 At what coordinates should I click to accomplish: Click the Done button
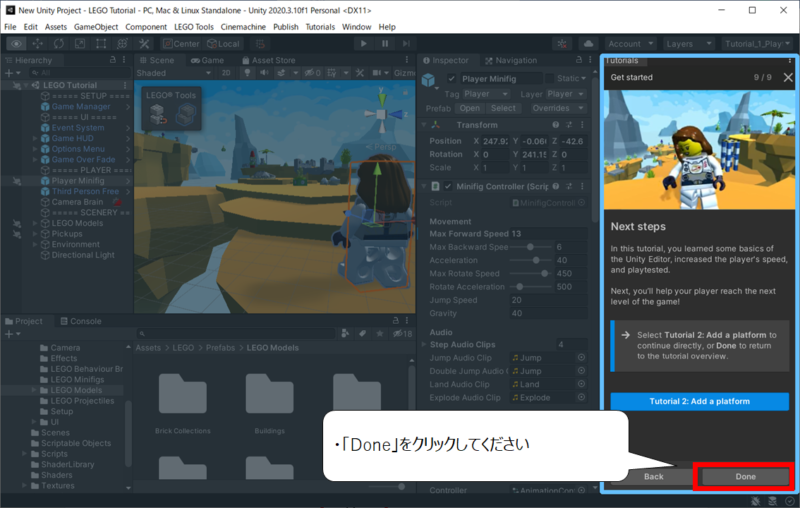[x=745, y=477]
